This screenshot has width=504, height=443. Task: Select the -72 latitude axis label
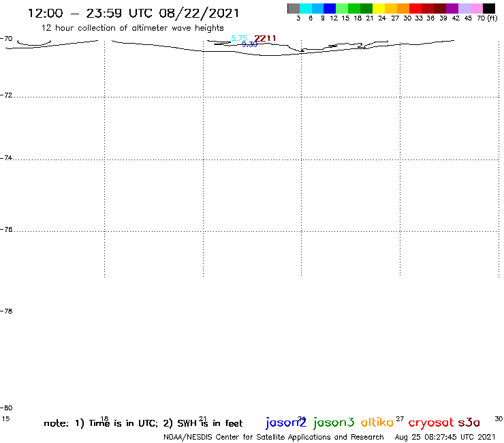[6, 95]
